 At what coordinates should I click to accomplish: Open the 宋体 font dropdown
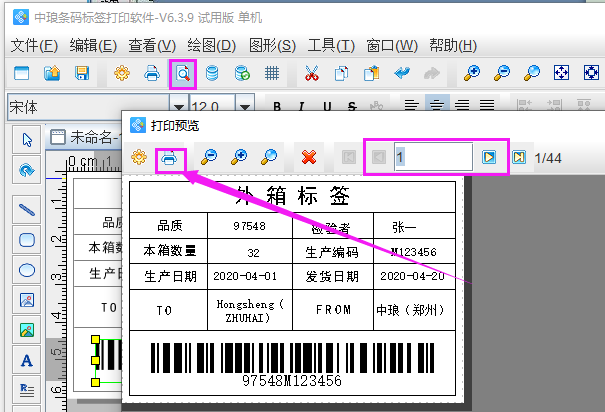[178, 107]
